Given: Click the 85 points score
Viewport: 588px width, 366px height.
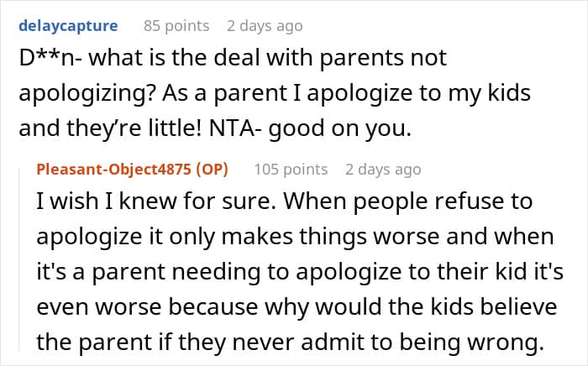Looking at the screenshot, I should pyautogui.click(x=176, y=26).
